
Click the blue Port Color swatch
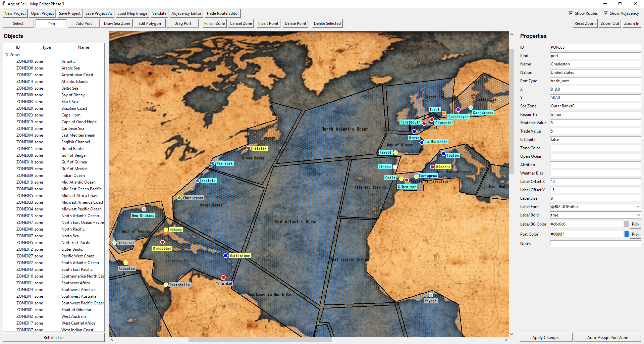coord(627,234)
